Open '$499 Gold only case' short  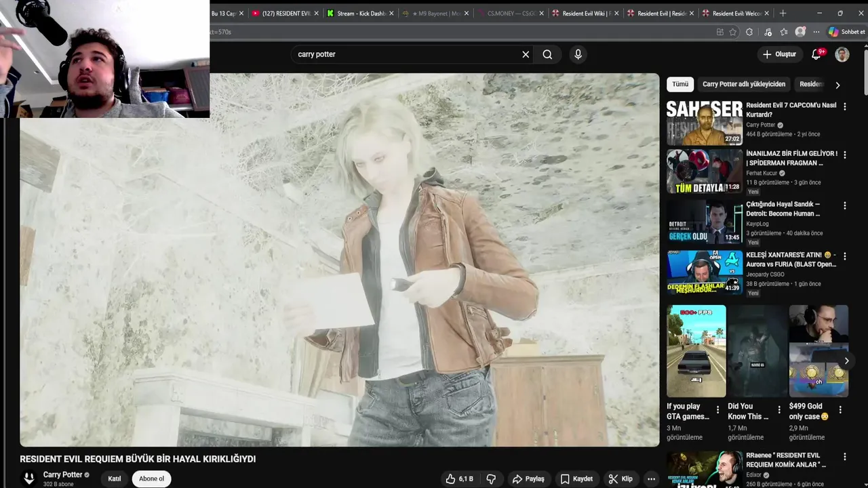pyautogui.click(x=818, y=351)
